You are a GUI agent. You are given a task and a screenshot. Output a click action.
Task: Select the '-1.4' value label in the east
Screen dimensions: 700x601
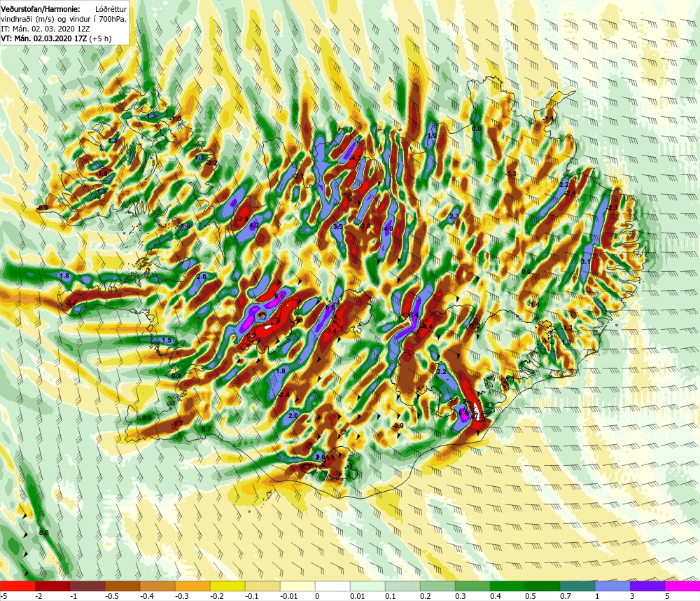coord(534,304)
